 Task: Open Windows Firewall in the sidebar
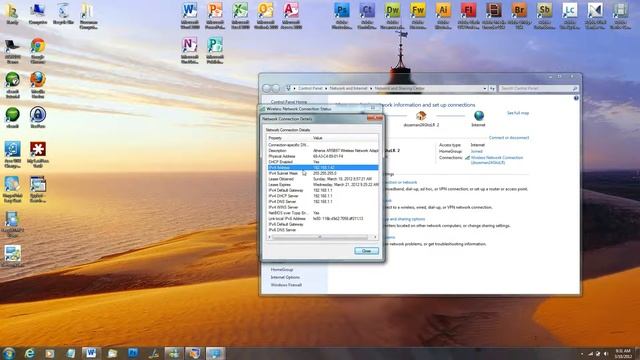coord(286,285)
